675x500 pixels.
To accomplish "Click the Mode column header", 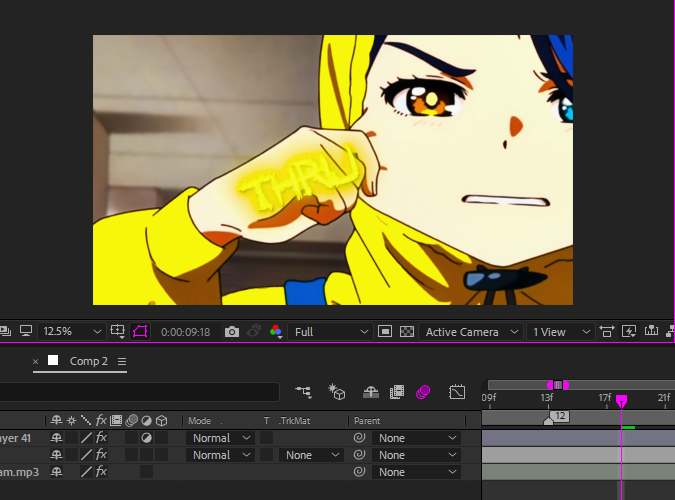I will point(199,421).
